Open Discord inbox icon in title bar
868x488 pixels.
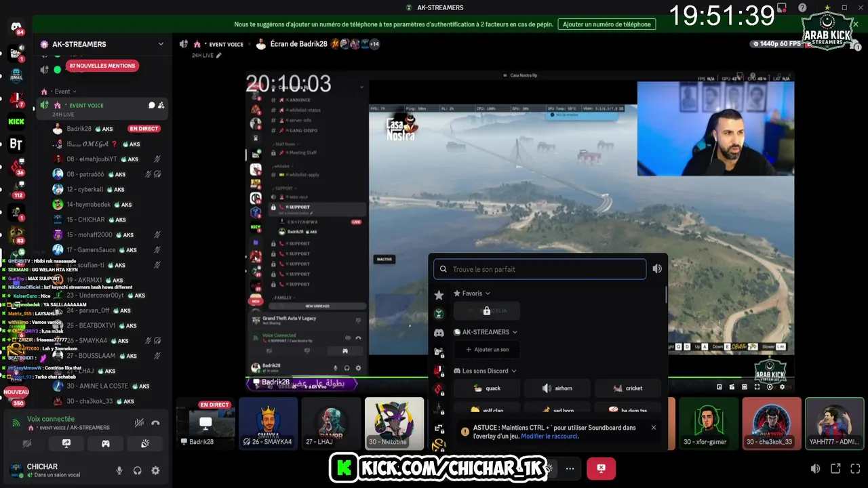point(782,8)
